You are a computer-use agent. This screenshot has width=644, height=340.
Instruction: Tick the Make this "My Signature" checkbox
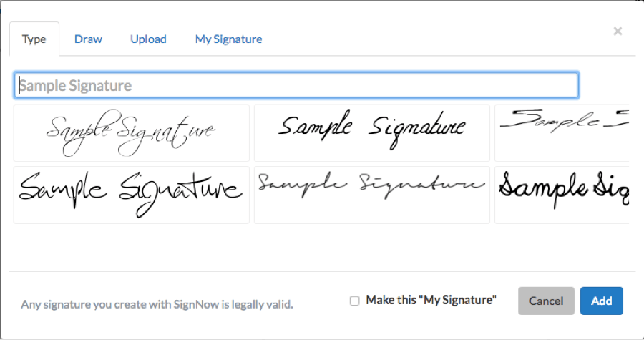(355, 301)
